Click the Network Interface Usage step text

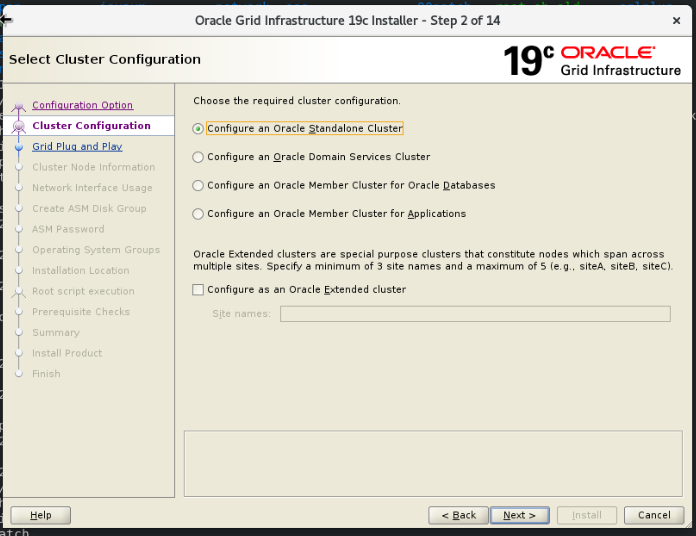[92, 188]
